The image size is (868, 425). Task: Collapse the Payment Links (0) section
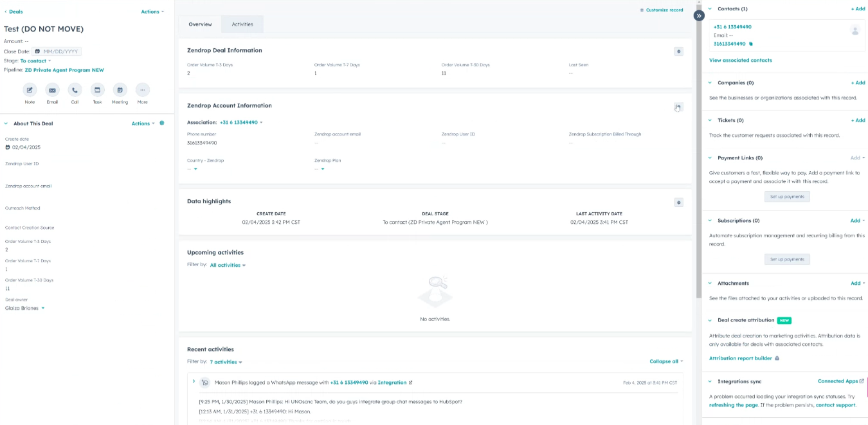coord(710,158)
